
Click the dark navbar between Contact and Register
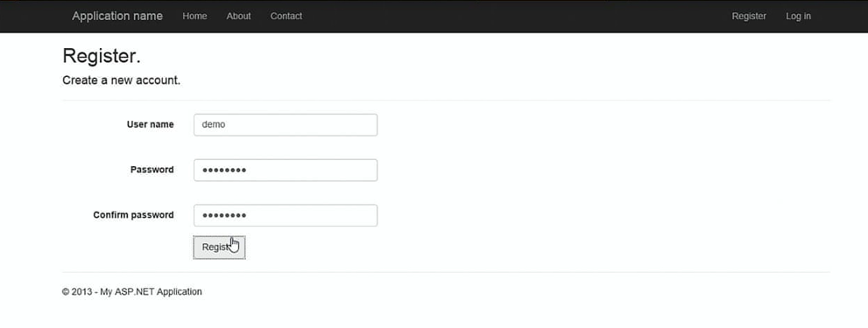[x=517, y=16]
